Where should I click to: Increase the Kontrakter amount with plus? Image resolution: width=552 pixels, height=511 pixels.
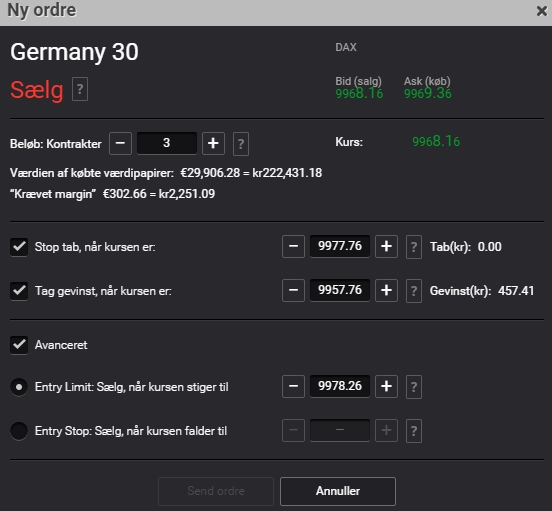coord(213,143)
